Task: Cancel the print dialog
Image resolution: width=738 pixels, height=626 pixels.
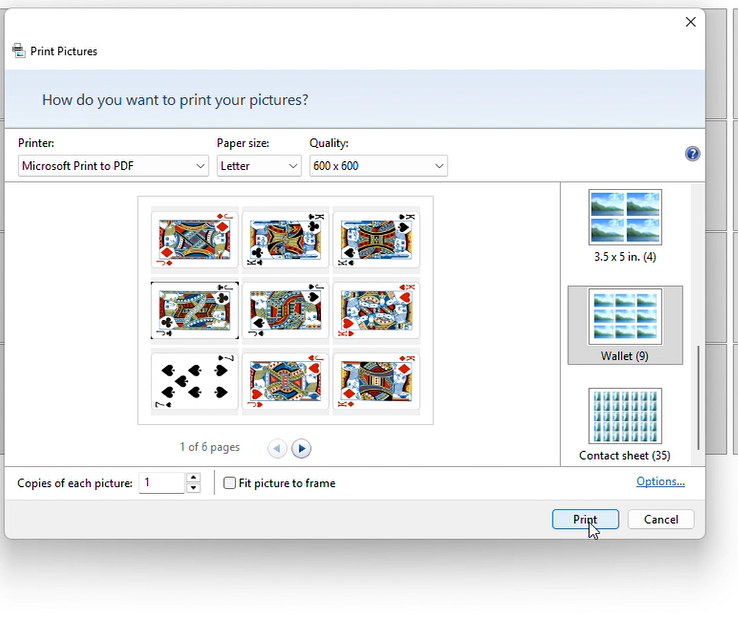Action: pyautogui.click(x=661, y=519)
